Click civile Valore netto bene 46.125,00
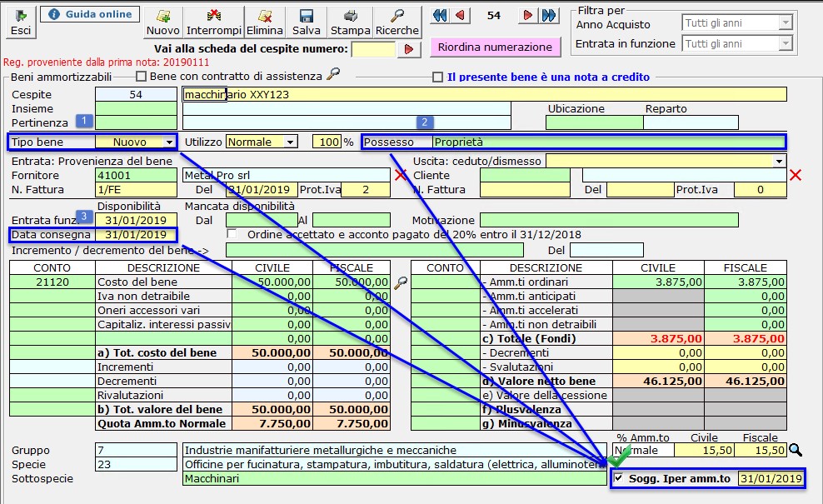Screen dimensions: 823x504 (x=658, y=382)
